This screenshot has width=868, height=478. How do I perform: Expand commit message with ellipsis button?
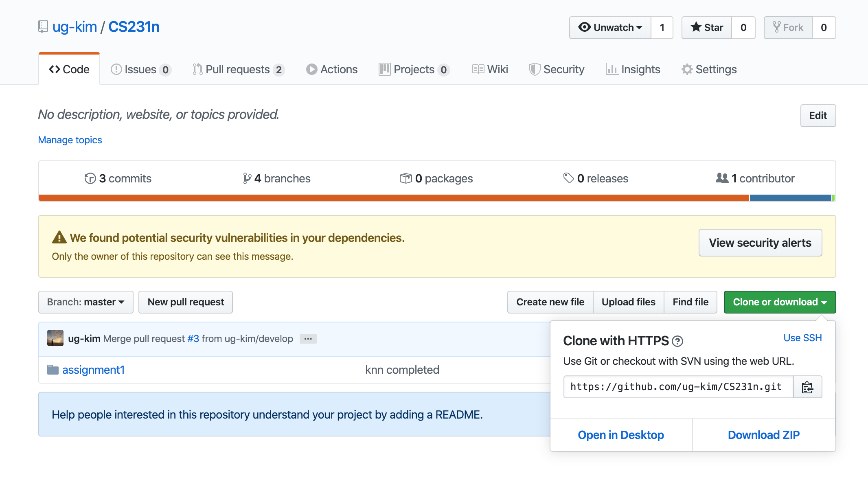(308, 339)
